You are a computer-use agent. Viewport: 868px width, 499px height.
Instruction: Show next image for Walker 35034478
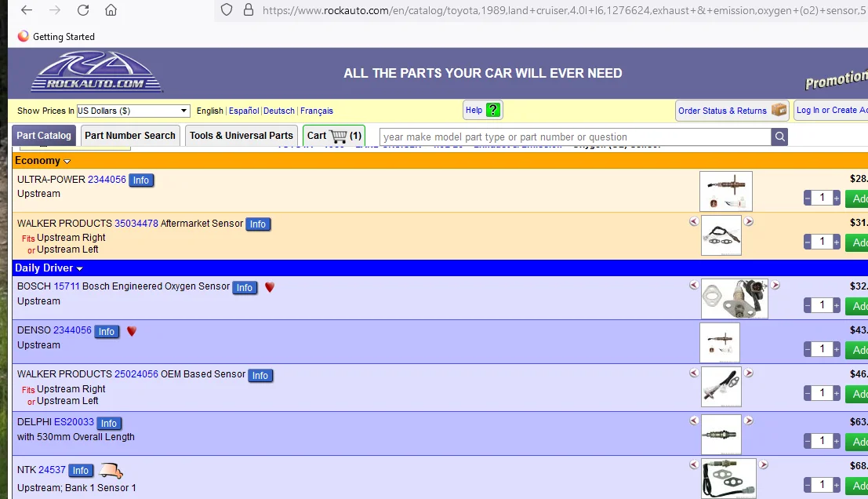(749, 221)
